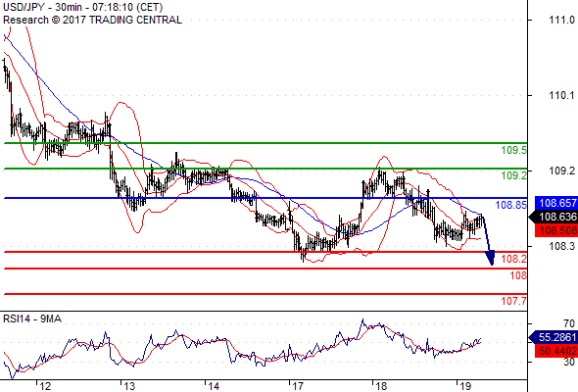Select the date 17 on time axis
This screenshot has width=578, height=392.
pyautogui.click(x=297, y=386)
